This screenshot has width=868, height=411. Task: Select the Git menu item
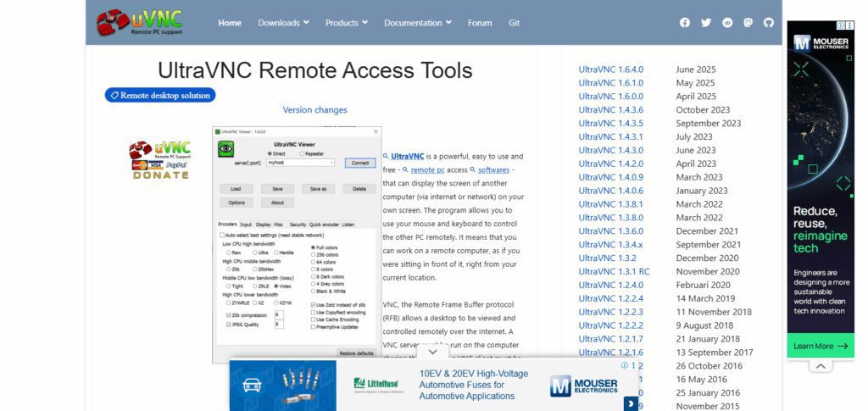pyautogui.click(x=515, y=23)
